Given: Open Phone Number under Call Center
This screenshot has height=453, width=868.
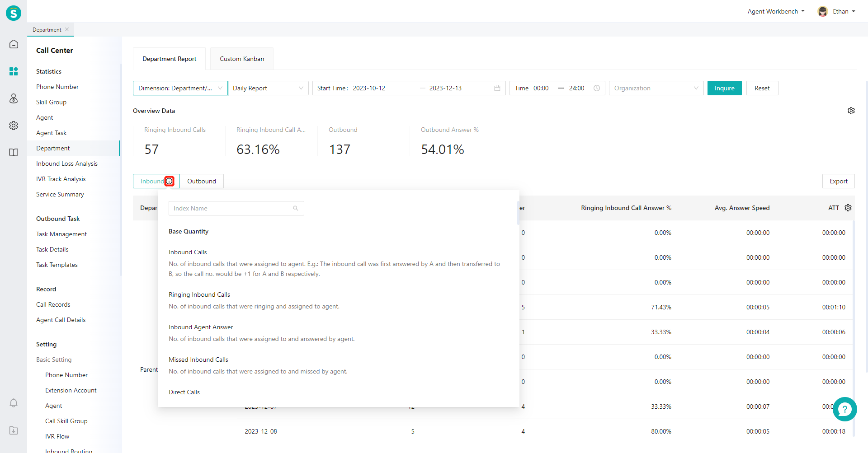Looking at the screenshot, I should click(x=57, y=87).
